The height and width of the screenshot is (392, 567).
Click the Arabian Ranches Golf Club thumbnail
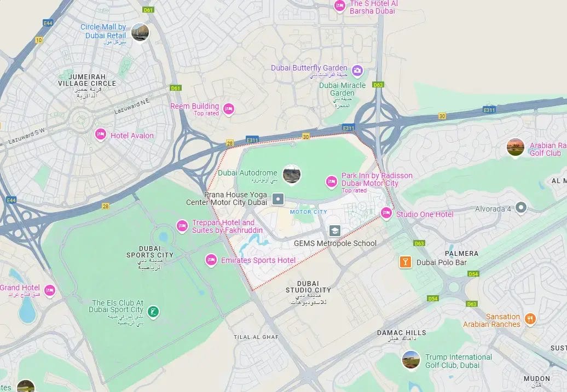(516, 148)
